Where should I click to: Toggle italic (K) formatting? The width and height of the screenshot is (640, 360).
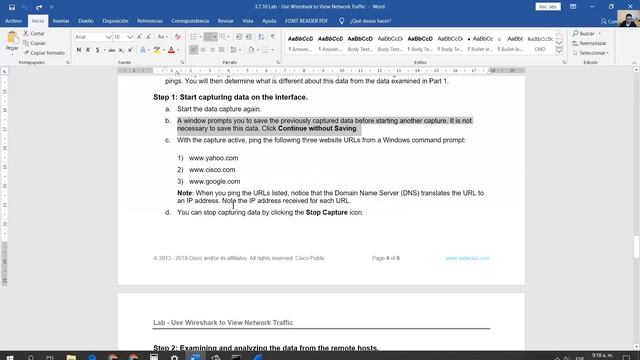(88, 50)
